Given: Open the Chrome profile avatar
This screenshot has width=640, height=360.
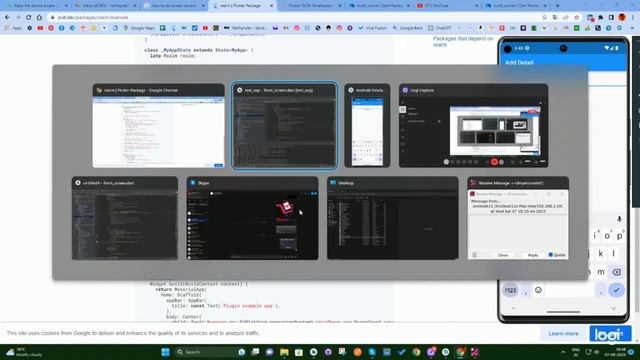Looking at the screenshot, I should [622, 17].
